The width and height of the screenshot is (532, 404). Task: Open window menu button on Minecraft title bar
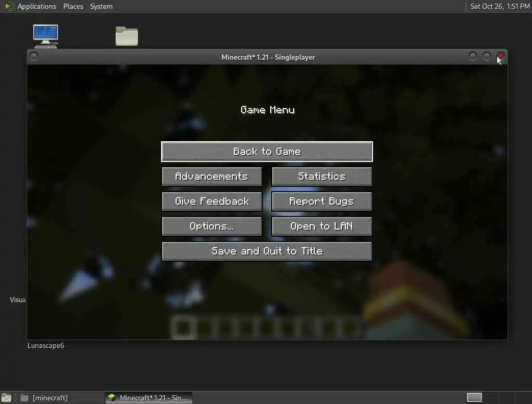pos(34,56)
